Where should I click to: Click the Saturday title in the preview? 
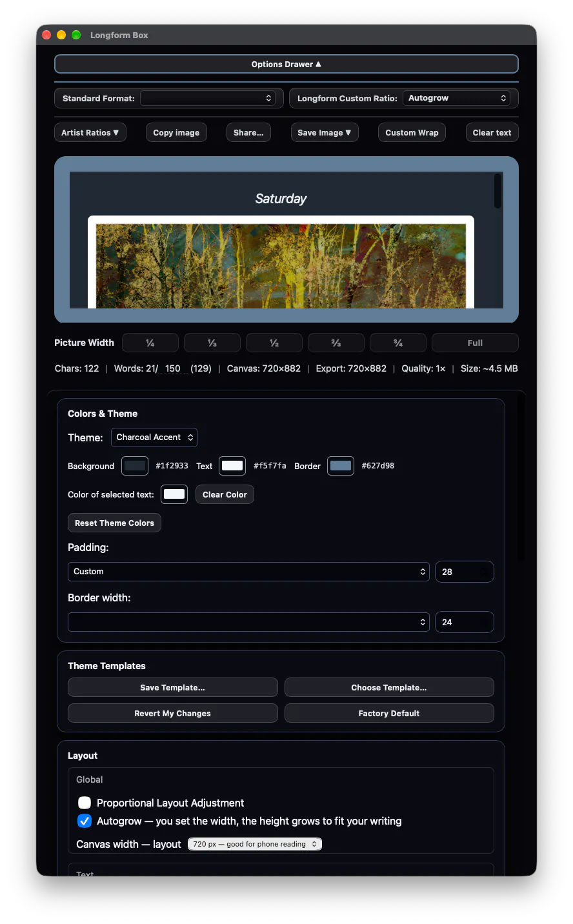pyautogui.click(x=281, y=199)
